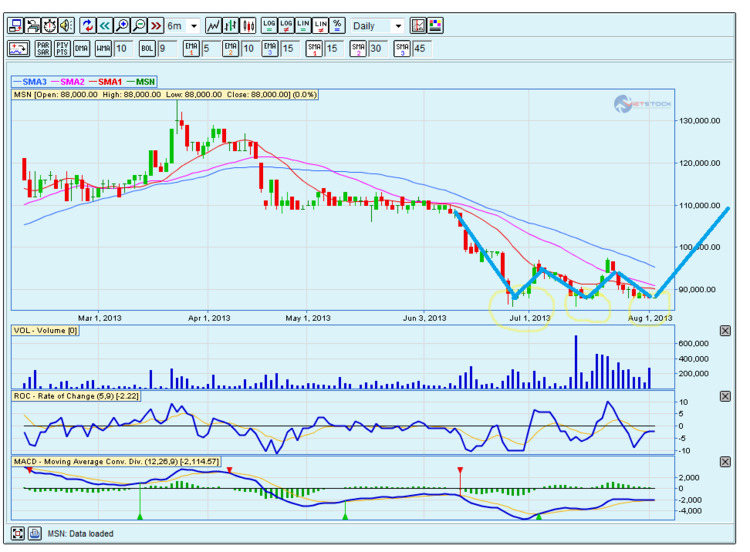The image size is (750, 552).
Task: Click the VOL - Volume panel label
Action: [45, 331]
